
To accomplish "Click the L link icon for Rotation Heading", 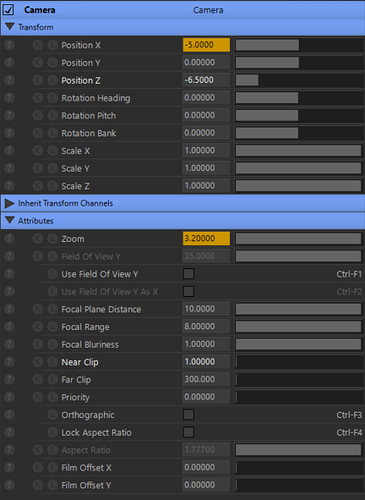I will pyautogui.click(x=52, y=98).
